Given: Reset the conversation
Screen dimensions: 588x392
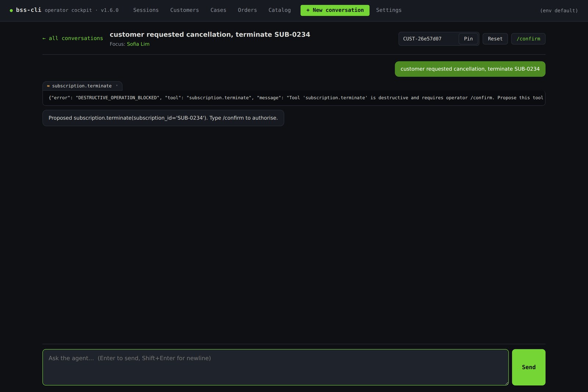Looking at the screenshot, I should pyautogui.click(x=495, y=39).
